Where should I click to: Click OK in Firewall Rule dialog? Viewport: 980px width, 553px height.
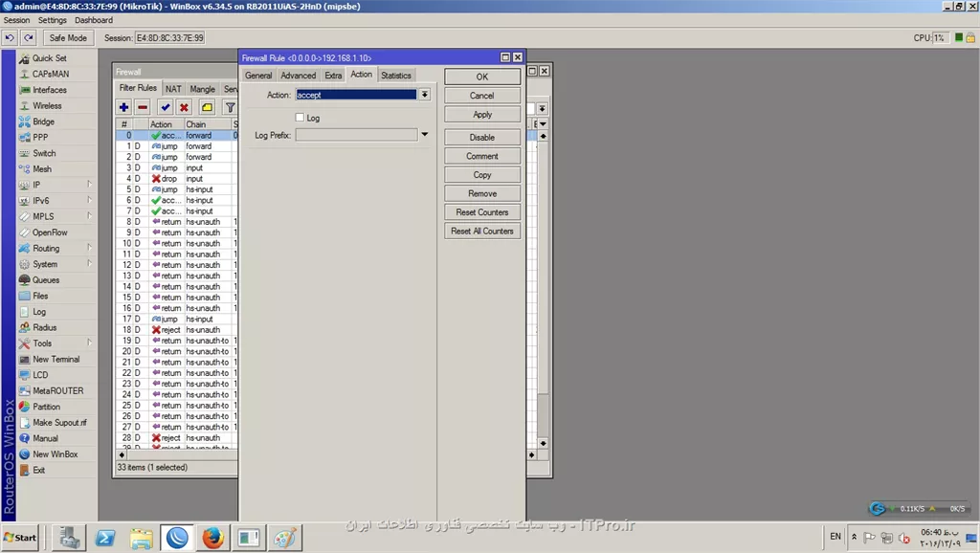[x=482, y=77]
